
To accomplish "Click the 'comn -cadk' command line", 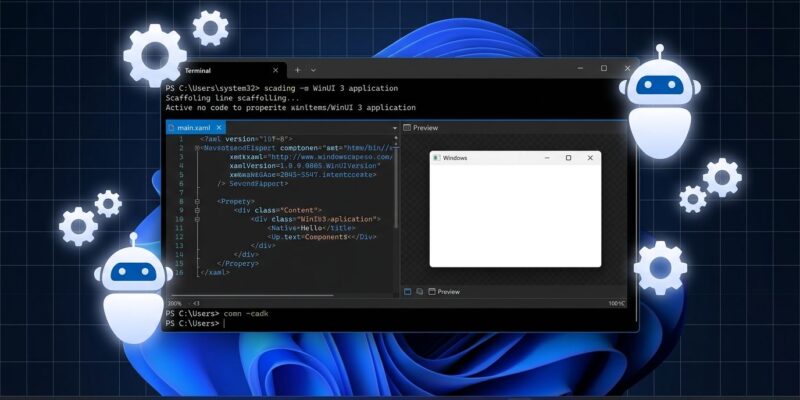I will (x=245, y=313).
